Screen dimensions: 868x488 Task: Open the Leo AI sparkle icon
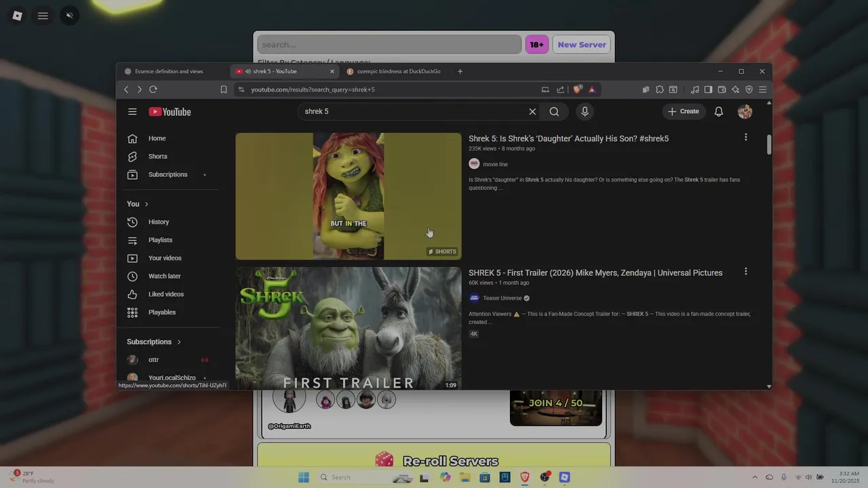(736, 89)
